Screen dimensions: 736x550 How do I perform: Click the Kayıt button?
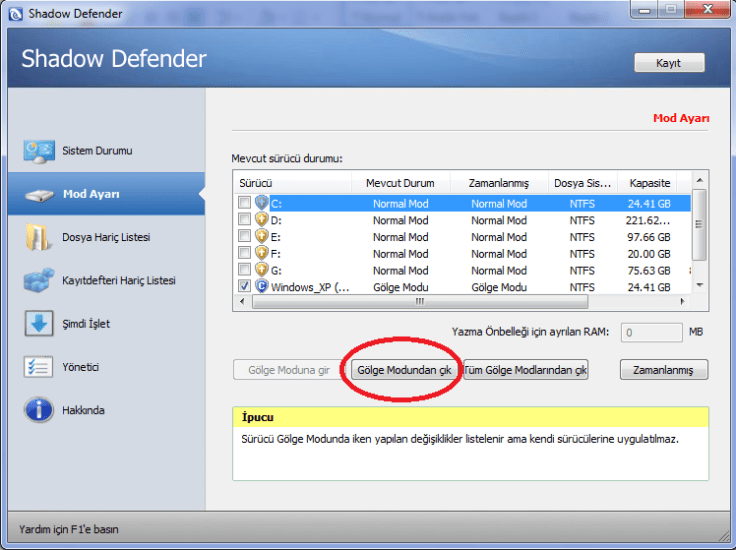[x=668, y=63]
